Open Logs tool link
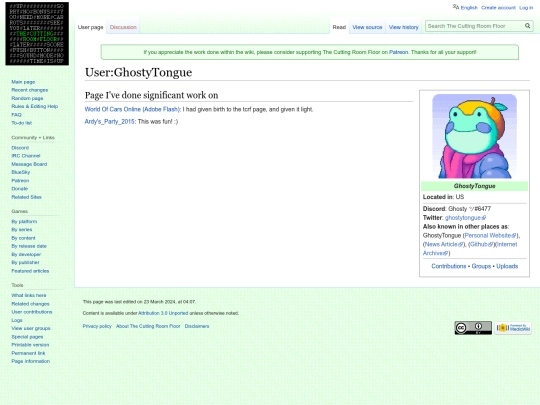540x405 pixels. (17, 320)
